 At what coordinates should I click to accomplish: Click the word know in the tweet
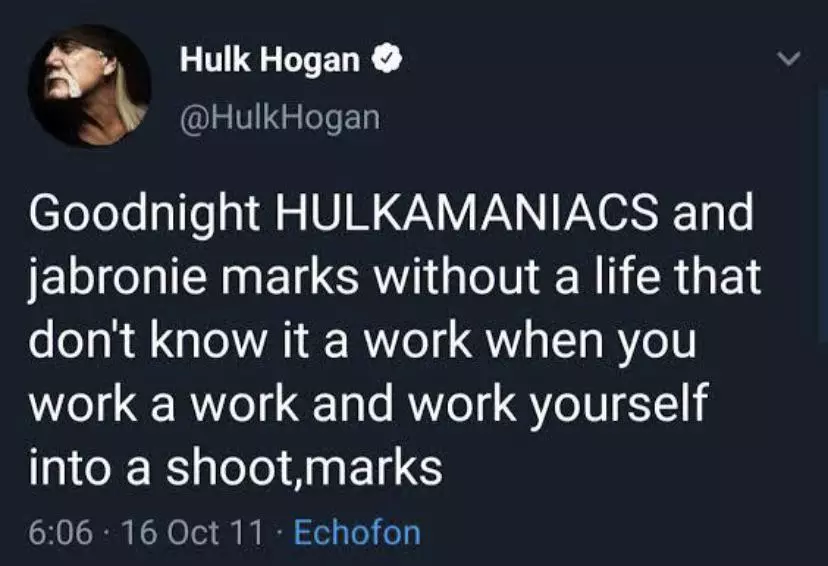tap(209, 339)
